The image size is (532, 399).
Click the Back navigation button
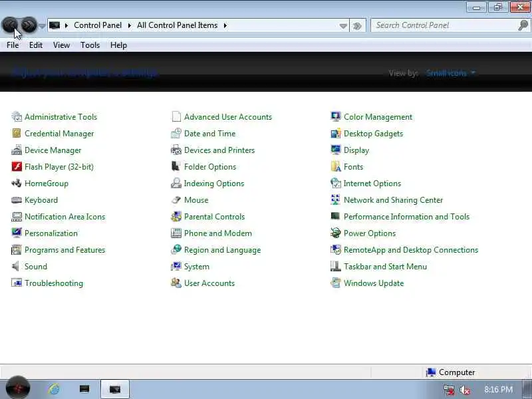[x=11, y=25]
